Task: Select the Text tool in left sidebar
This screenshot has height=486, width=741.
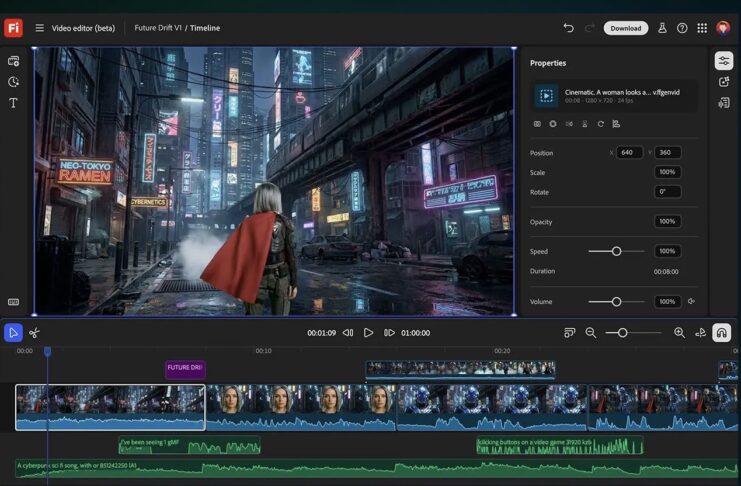Action: pos(13,103)
